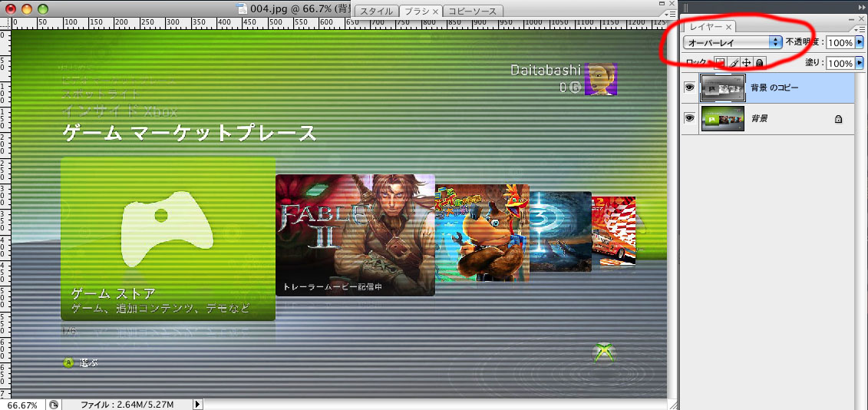This screenshot has height=410, width=868.
Task: Click the 004.jpg document title icon
Action: click(241, 8)
